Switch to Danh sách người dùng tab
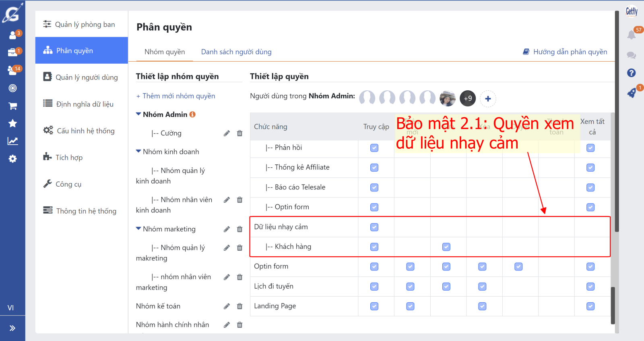The image size is (644, 341). [236, 52]
